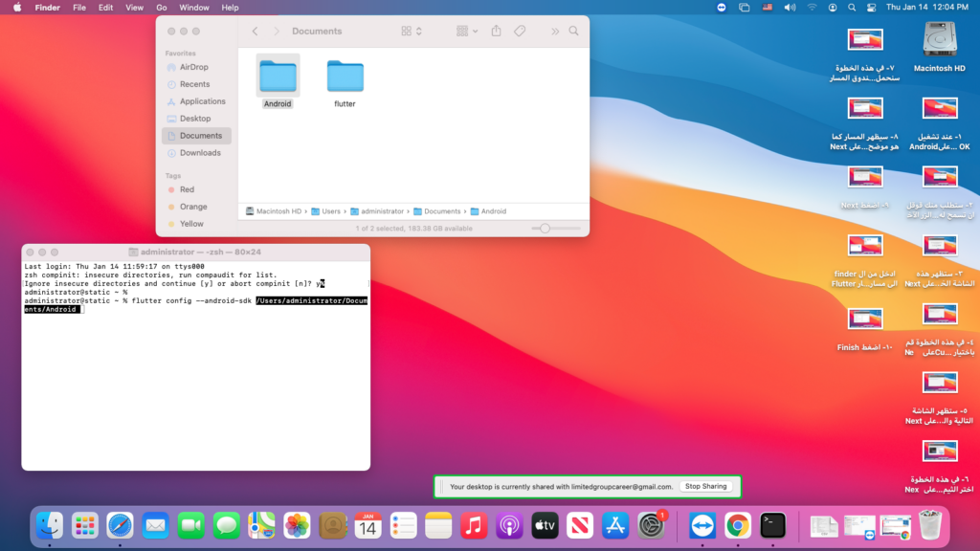
Task: Open Notes in the Dock
Action: point(438,525)
